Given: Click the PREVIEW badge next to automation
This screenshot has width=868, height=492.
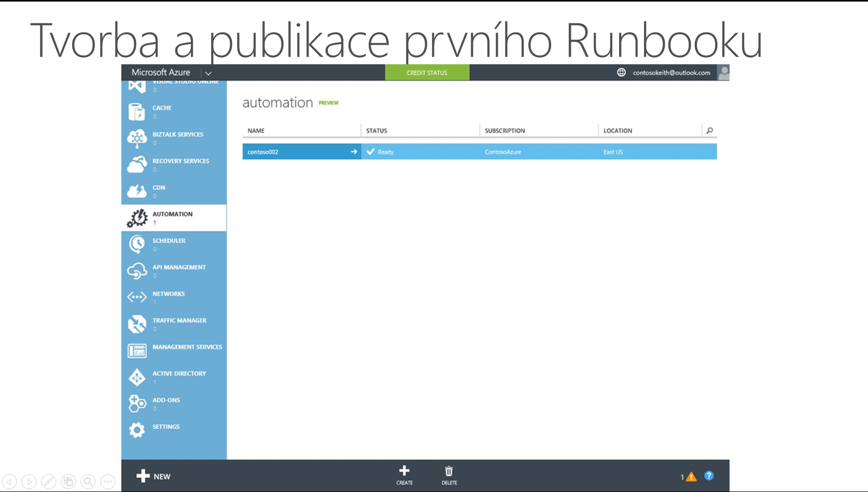Looking at the screenshot, I should [328, 103].
